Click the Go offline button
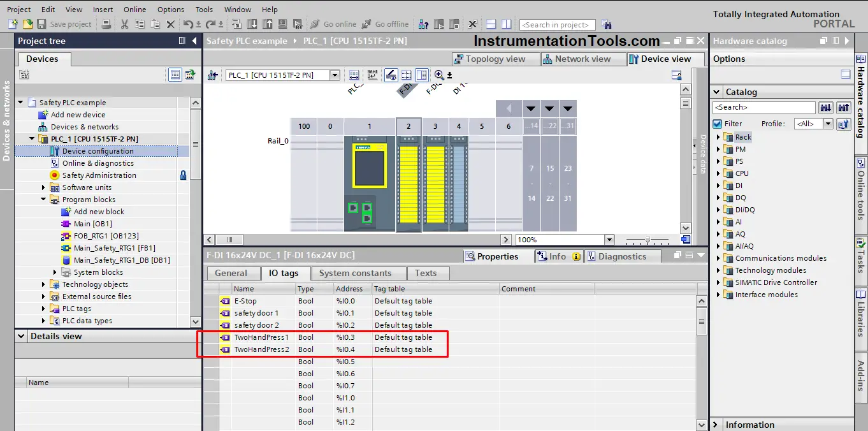This screenshot has width=868, height=431. click(385, 24)
